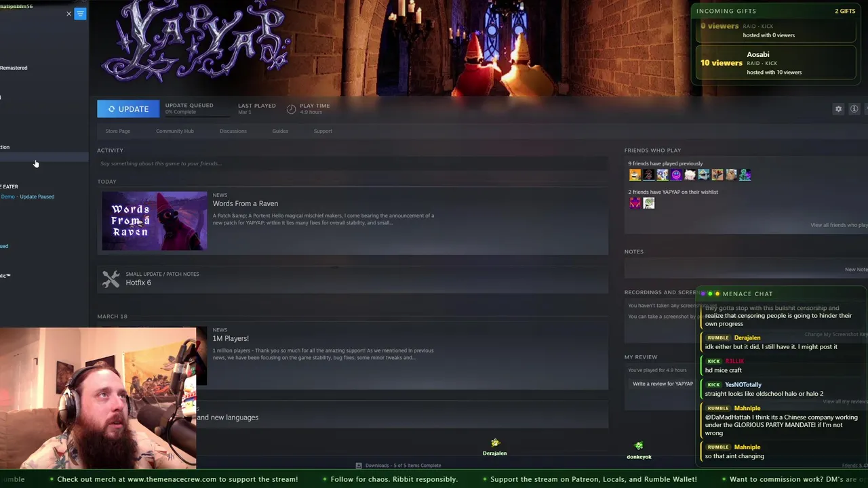
Task: Open Downloads status at the bottom bar
Action: [x=399, y=466]
